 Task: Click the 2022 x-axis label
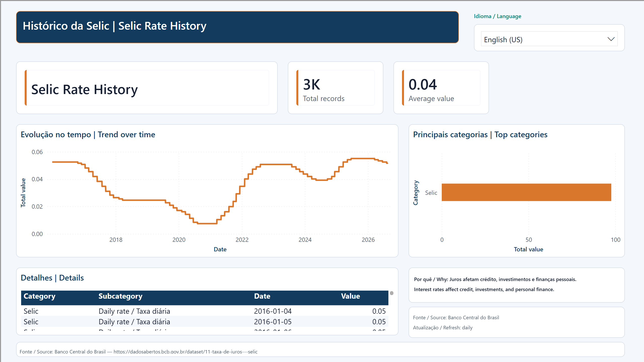point(242,240)
